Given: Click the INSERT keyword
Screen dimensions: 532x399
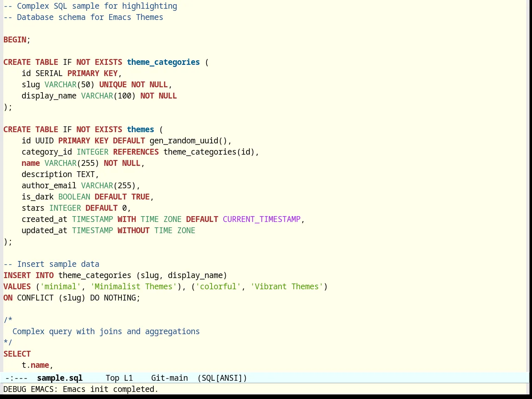Looking at the screenshot, I should coord(17,275).
